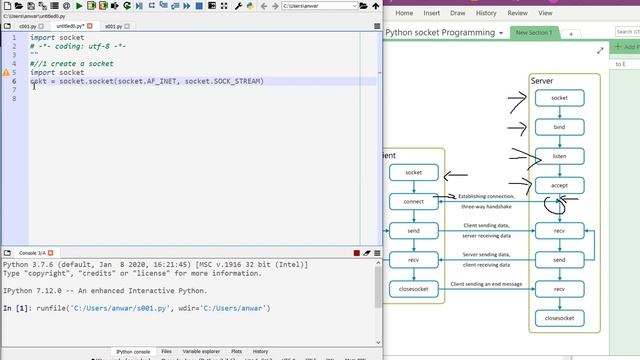Run selection or current line
The width and height of the screenshot is (640, 360).
click(115, 6)
